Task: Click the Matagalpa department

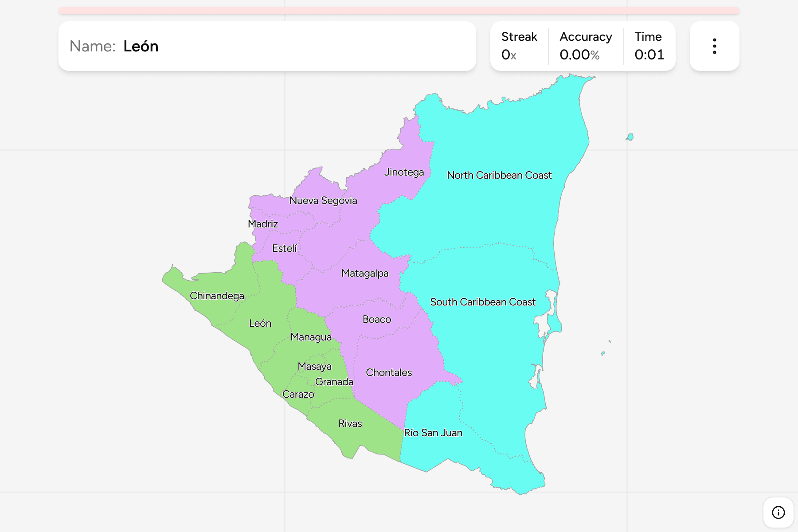Action: [365, 273]
